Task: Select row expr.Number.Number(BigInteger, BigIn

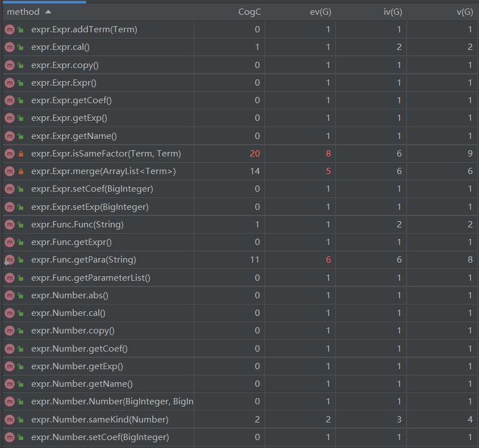Action: coord(240,401)
